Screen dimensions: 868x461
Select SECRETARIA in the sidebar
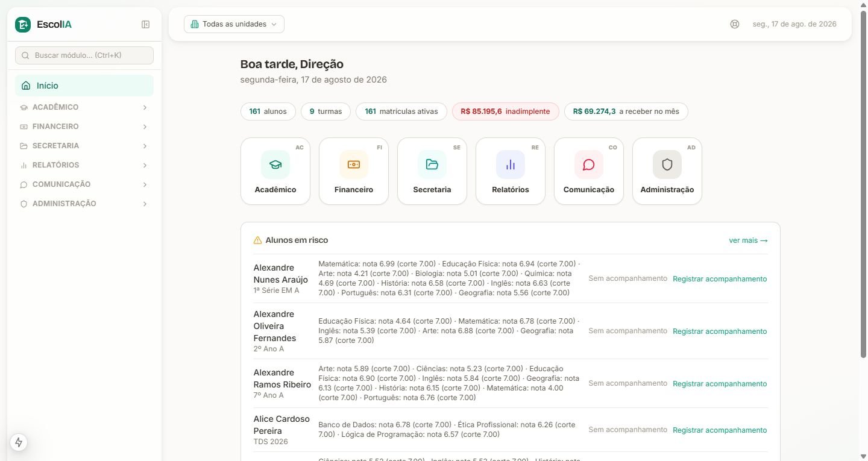tap(84, 146)
